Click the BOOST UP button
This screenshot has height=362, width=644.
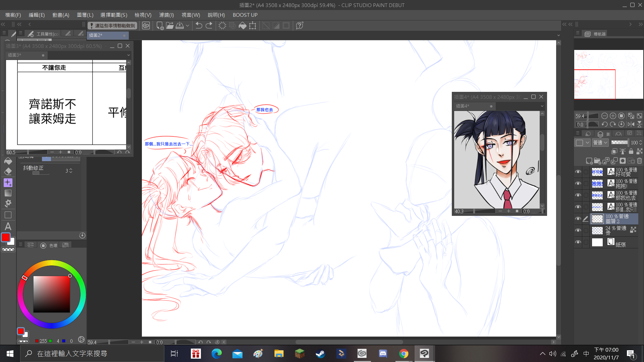click(245, 15)
